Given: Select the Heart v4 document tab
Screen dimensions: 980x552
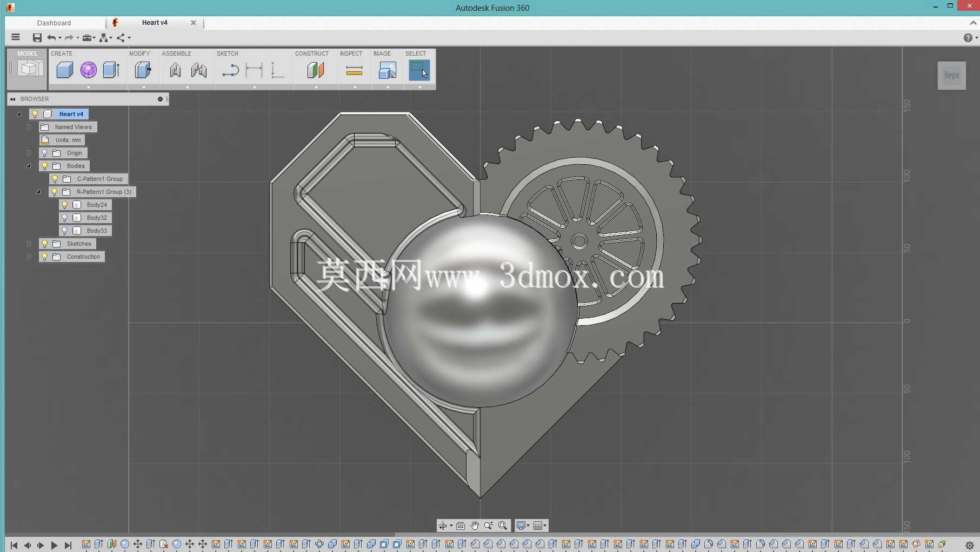Looking at the screenshot, I should (155, 23).
